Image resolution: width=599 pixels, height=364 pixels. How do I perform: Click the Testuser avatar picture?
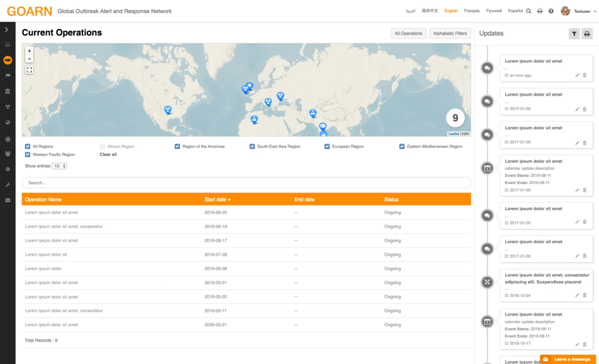click(x=565, y=11)
